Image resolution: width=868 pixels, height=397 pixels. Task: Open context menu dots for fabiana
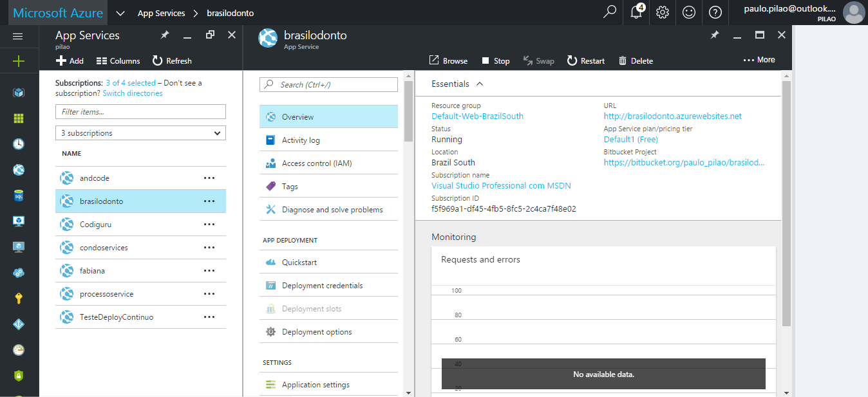[209, 271]
